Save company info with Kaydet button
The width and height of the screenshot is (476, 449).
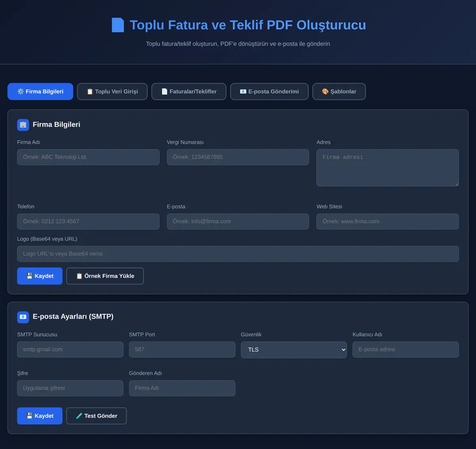[40, 276]
